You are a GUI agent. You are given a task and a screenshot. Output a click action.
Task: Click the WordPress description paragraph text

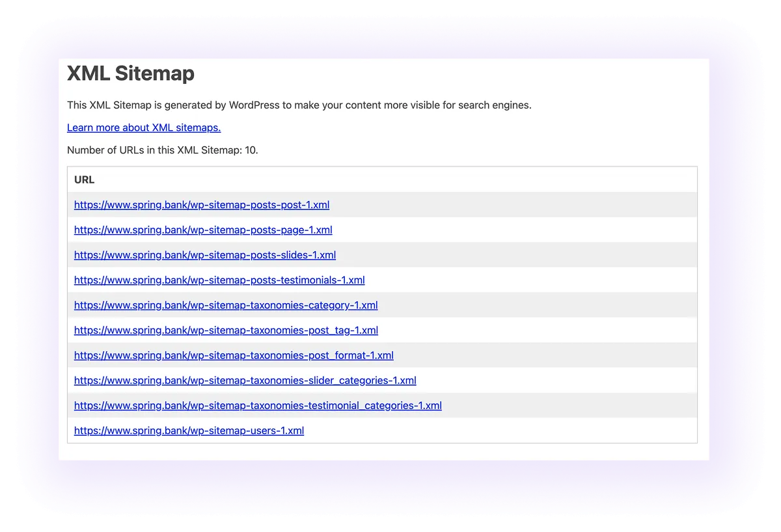(x=299, y=105)
